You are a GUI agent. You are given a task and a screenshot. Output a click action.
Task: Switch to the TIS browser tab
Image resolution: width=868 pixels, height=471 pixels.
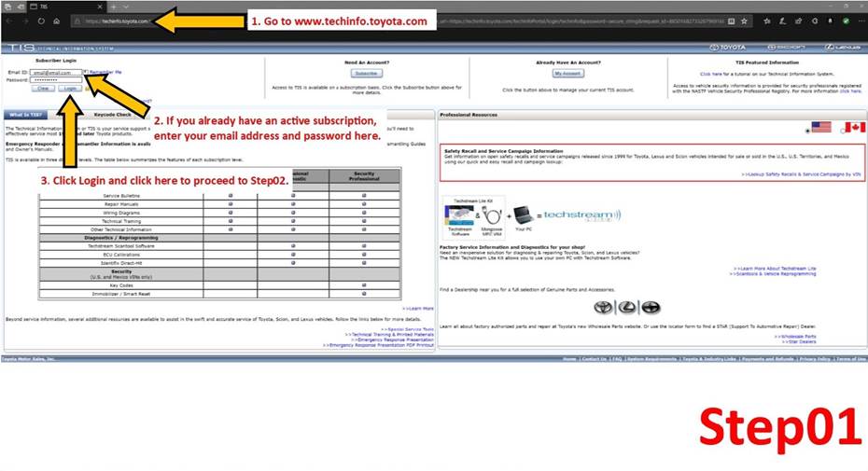65,7
